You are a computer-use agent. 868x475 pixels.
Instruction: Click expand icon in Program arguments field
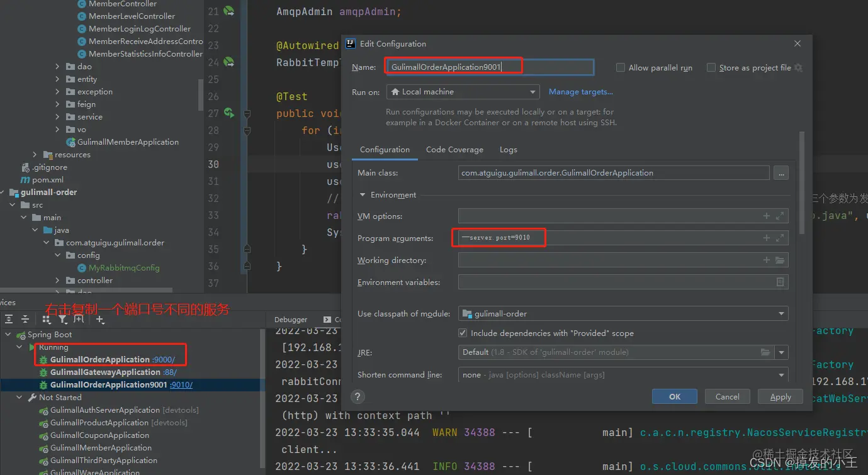(x=780, y=238)
